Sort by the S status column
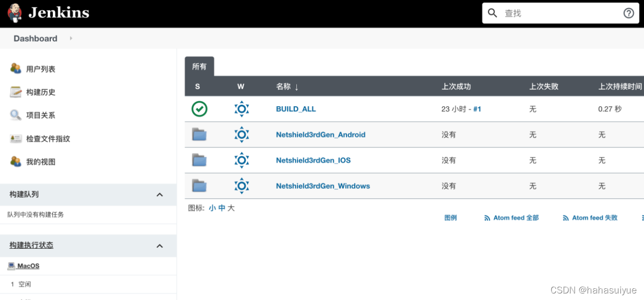 [x=197, y=87]
